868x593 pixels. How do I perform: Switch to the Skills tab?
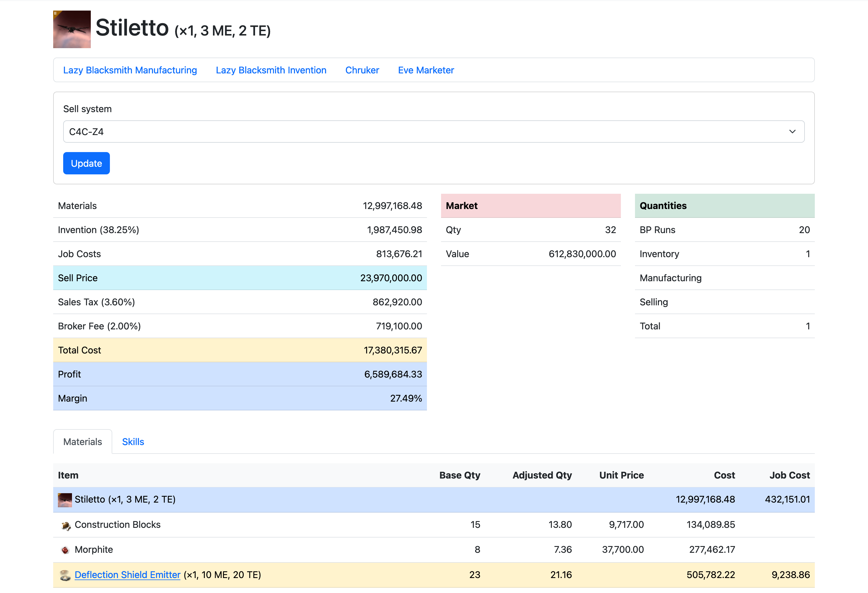click(x=133, y=442)
